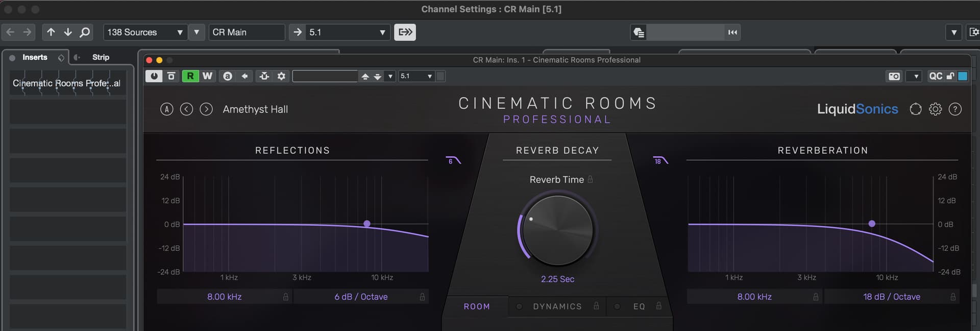Load the next preset with down arrow
This screenshot has width=980, height=331.
click(x=378, y=76)
